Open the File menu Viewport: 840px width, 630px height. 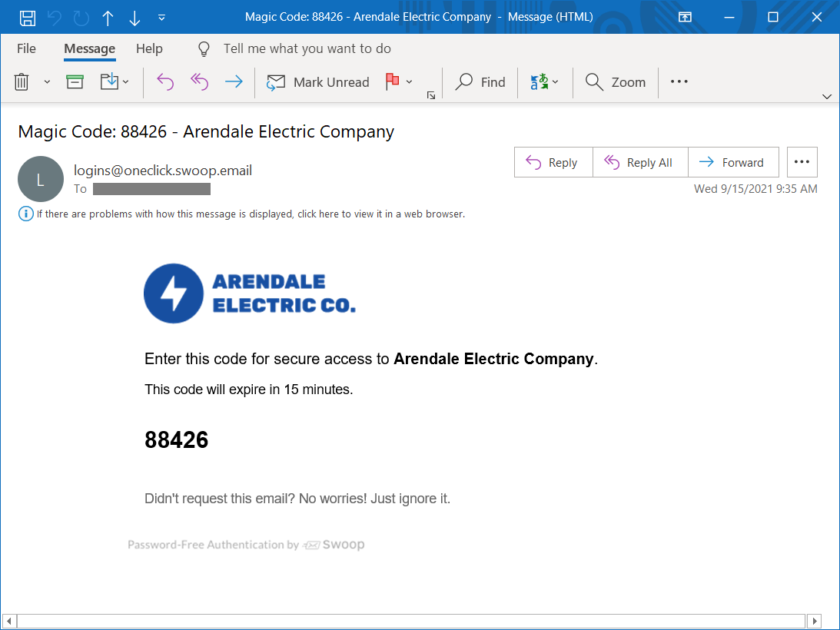[26, 48]
